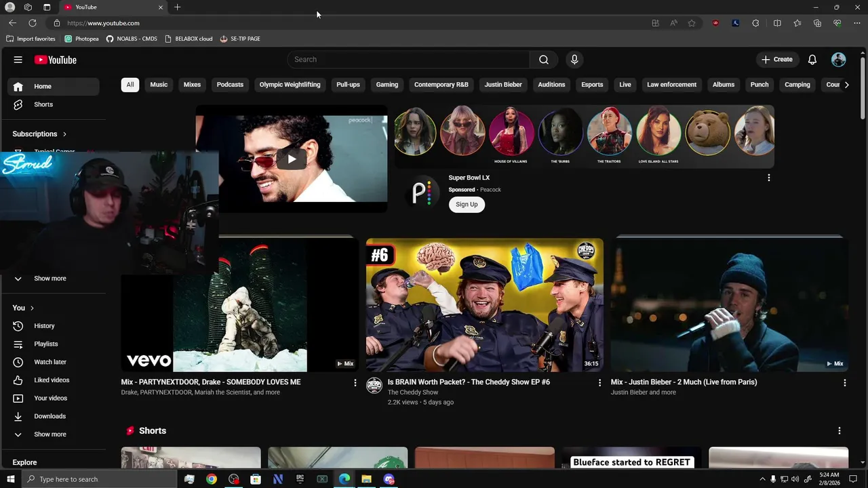
Task: Open options for the PARTYNEXTDOOR mix
Action: tap(355, 383)
